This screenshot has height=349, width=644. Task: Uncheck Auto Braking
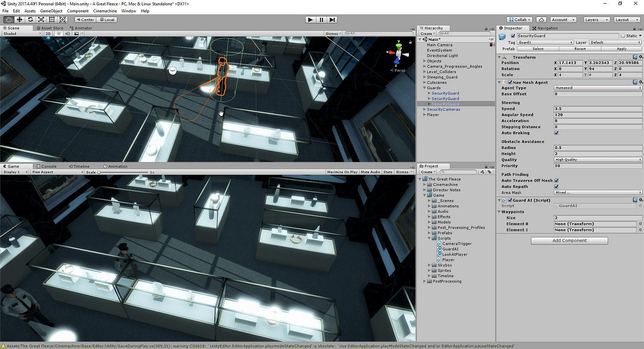tap(556, 133)
